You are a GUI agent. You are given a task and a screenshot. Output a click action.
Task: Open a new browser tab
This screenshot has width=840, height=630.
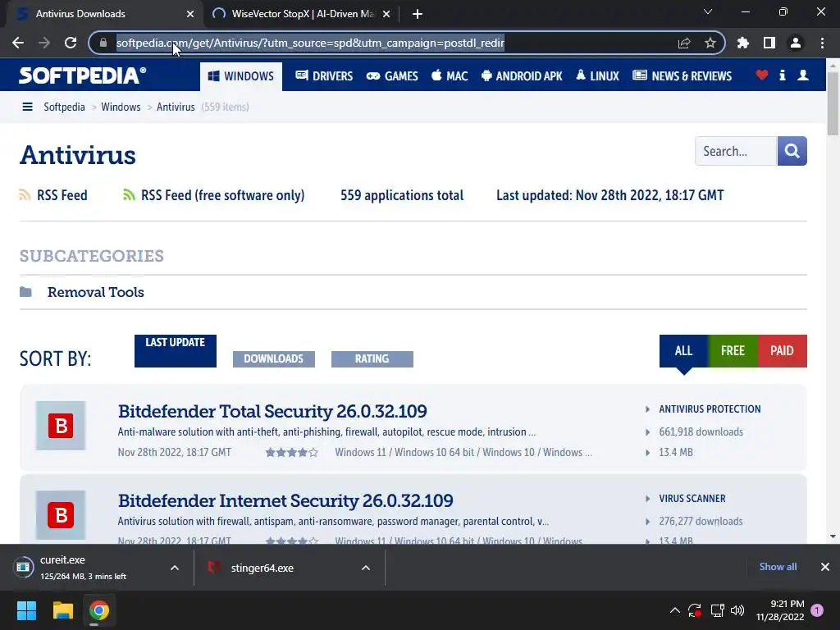point(418,15)
